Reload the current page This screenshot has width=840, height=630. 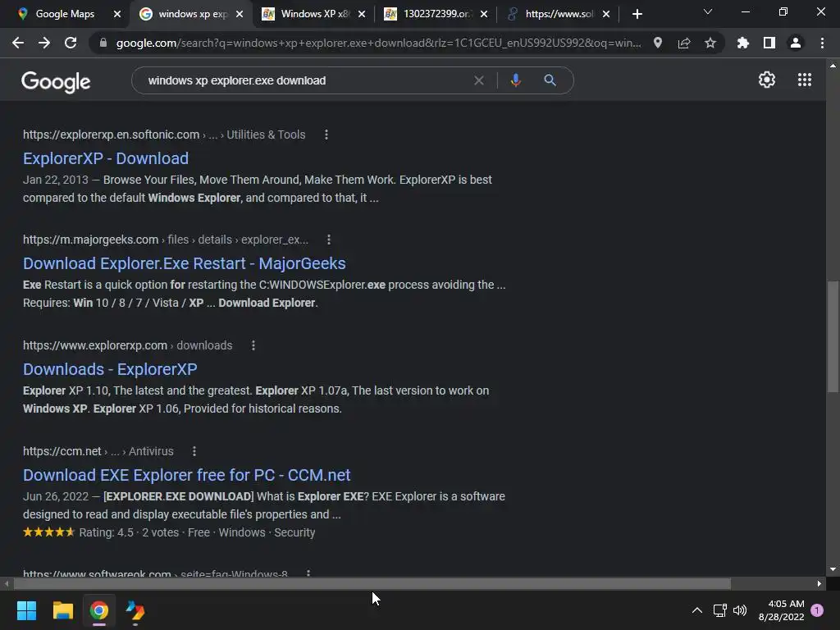(x=71, y=43)
